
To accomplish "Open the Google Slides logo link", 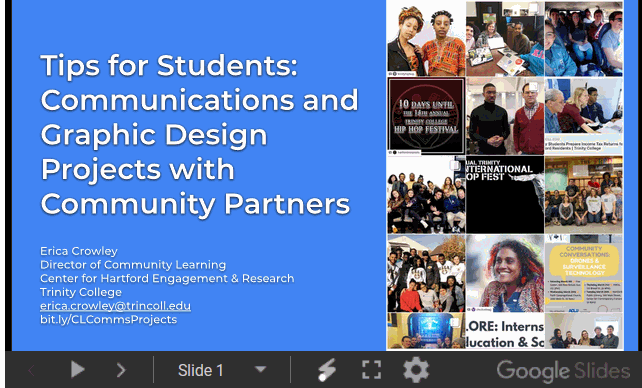I will [x=563, y=371].
